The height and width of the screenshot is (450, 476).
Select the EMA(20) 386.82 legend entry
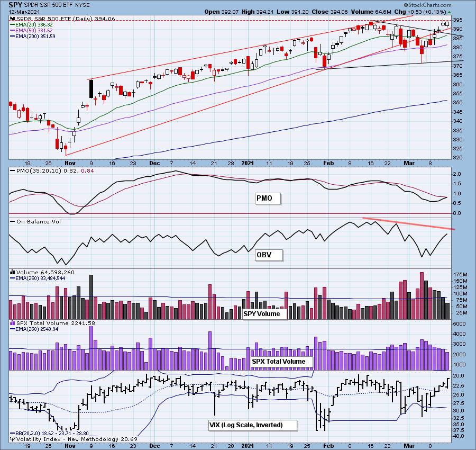(31, 24)
